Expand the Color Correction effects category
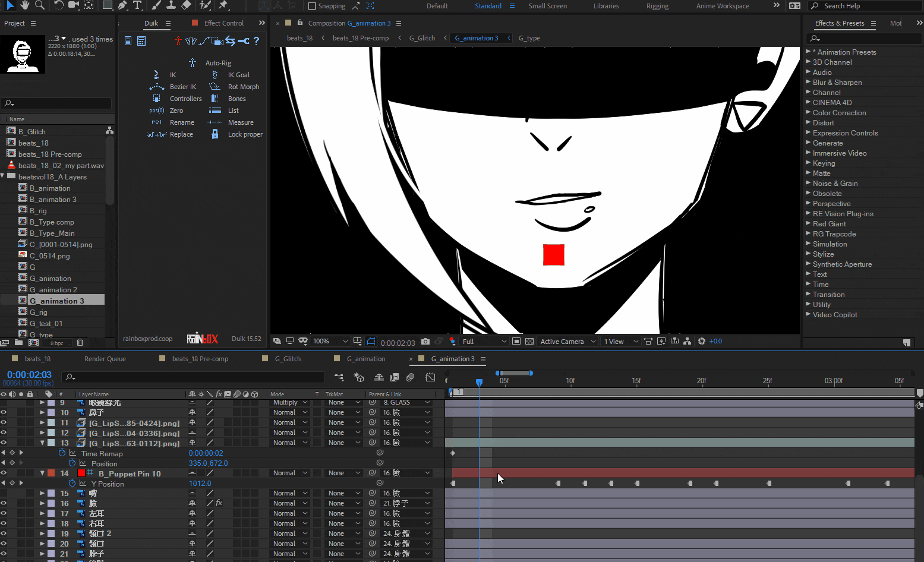 click(x=808, y=112)
